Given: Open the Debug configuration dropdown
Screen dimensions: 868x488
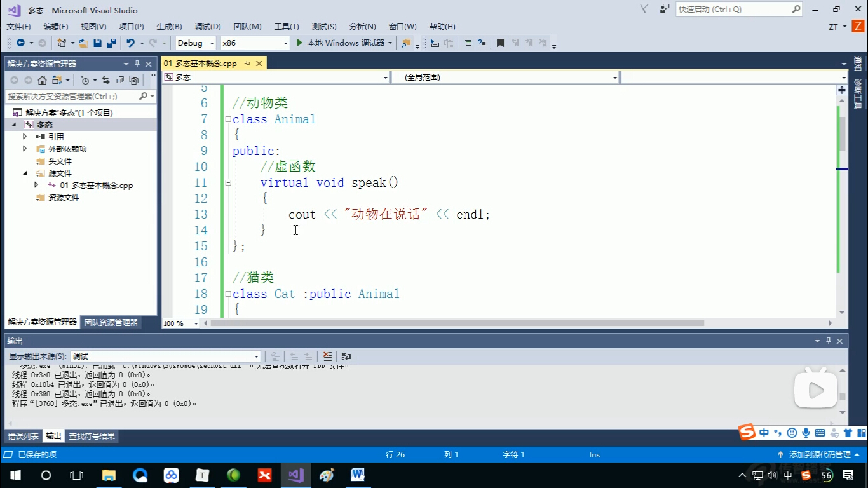Looking at the screenshot, I should 196,43.
